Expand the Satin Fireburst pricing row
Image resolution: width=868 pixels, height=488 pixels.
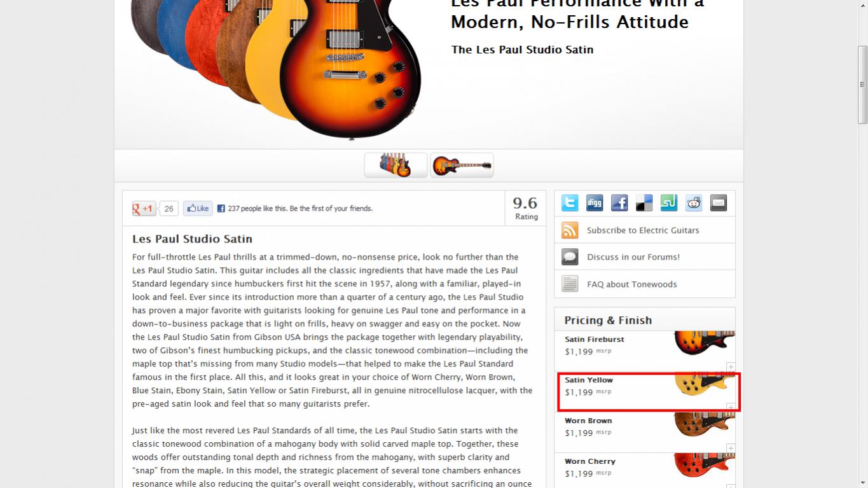click(731, 367)
